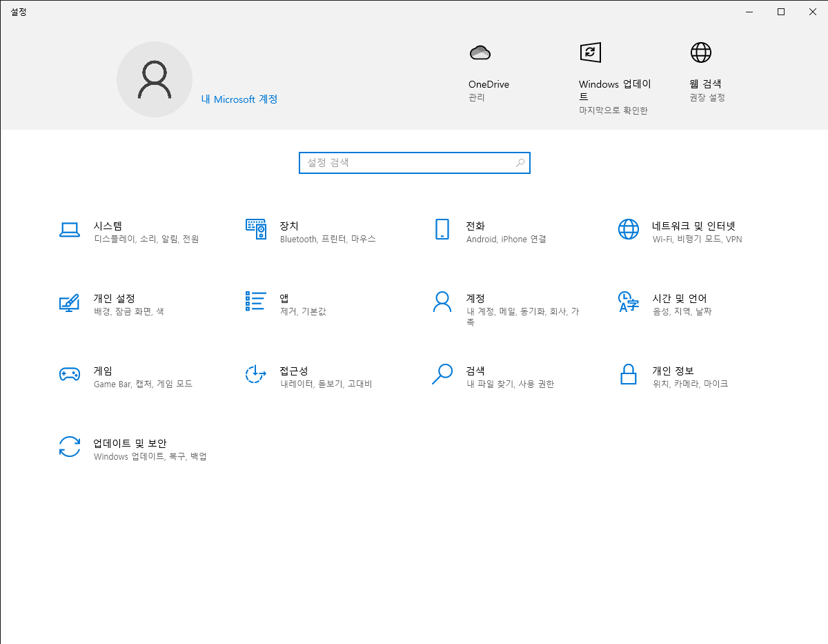Click "내레이터, 돋보기, 고대비" description
The image size is (828, 644).
tap(326, 384)
